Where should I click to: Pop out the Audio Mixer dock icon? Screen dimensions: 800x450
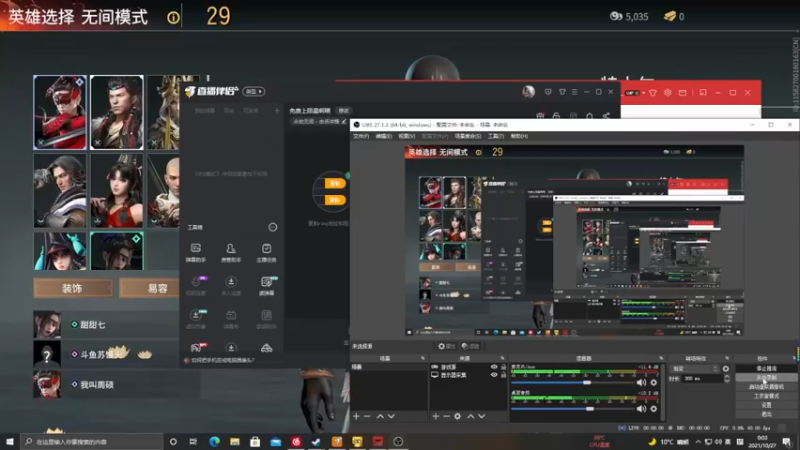[661, 358]
